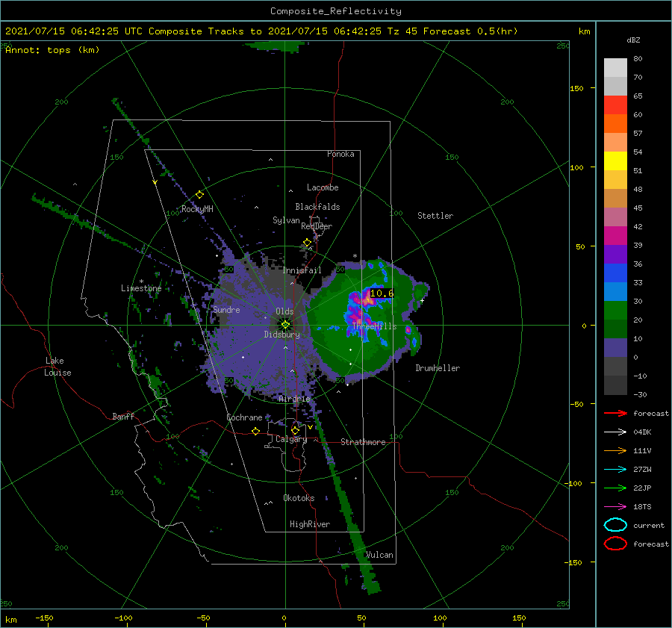This screenshot has width=672, height=628.
Task: Pick the dark orange dBZ legend swatch
Action: click(615, 123)
